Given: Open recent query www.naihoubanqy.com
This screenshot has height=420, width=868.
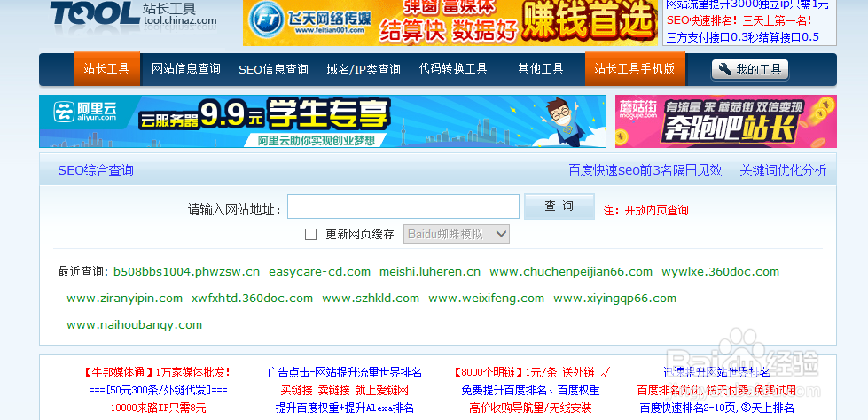Looking at the screenshot, I should (135, 325).
